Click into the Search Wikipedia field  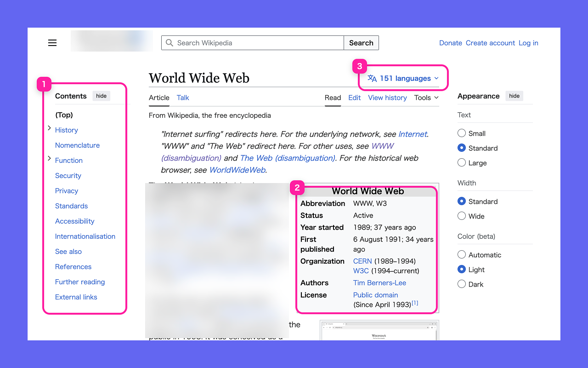click(257, 43)
